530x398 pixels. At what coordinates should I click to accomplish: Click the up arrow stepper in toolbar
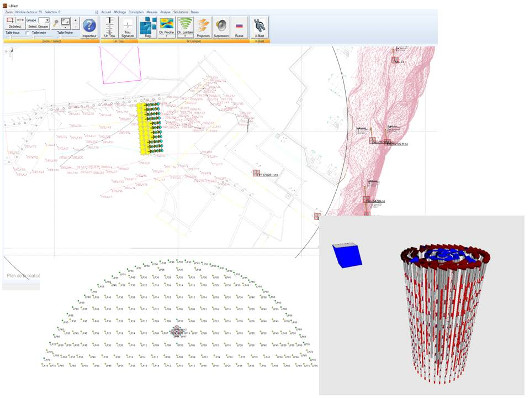tap(75, 20)
